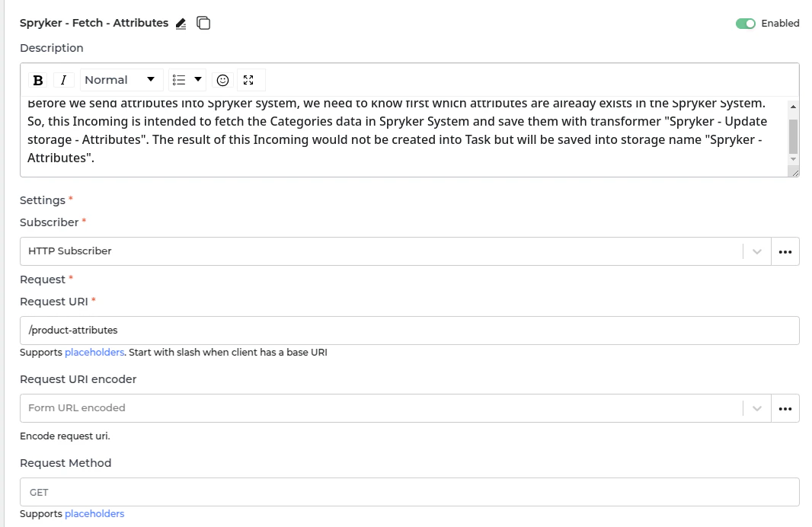Grab the description box resize handle
This screenshot has height=527, width=812.
click(795, 172)
